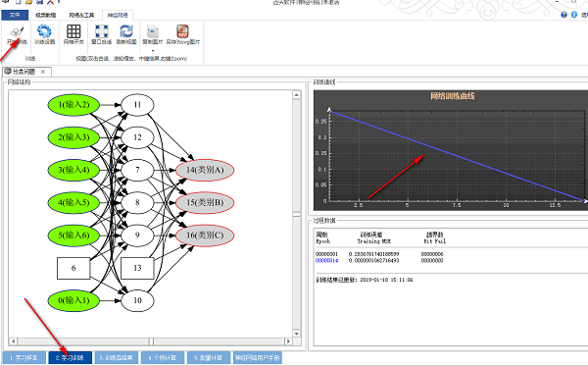Close the 分类问题 document tab
Screen dimensions: 588x366
tap(43, 72)
